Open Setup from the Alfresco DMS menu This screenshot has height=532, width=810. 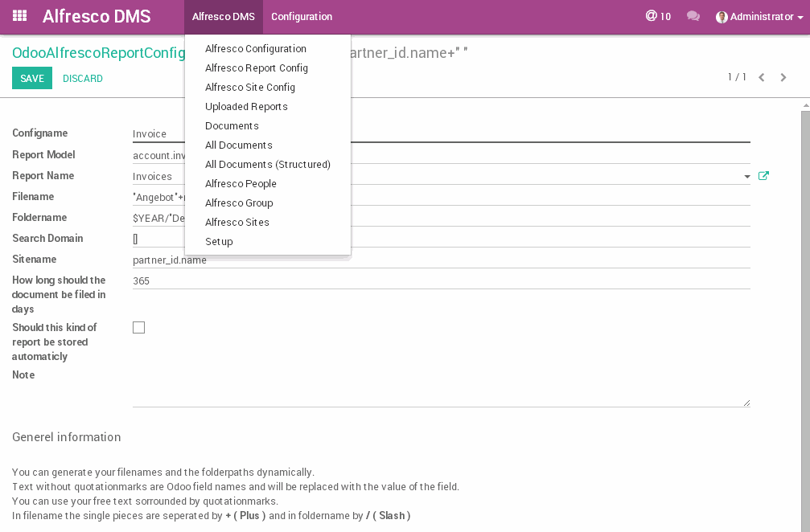pyautogui.click(x=219, y=241)
